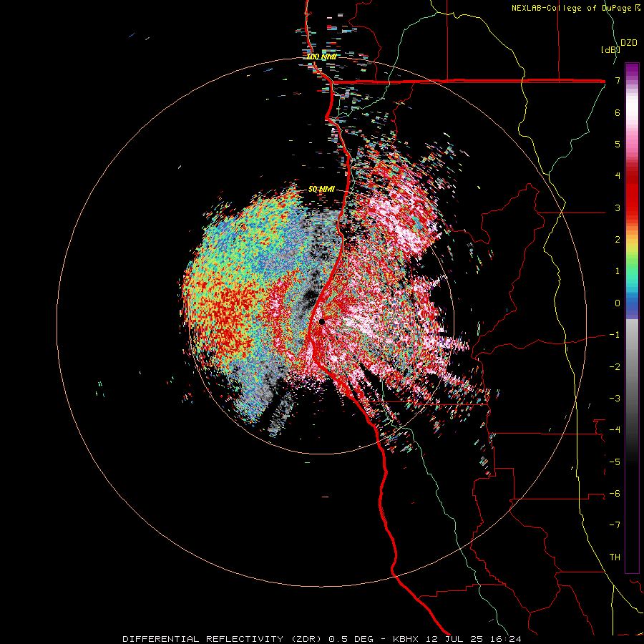The width and height of the screenshot is (644, 644).
Task: Click the 1 value on the color scale
Action: [618, 271]
